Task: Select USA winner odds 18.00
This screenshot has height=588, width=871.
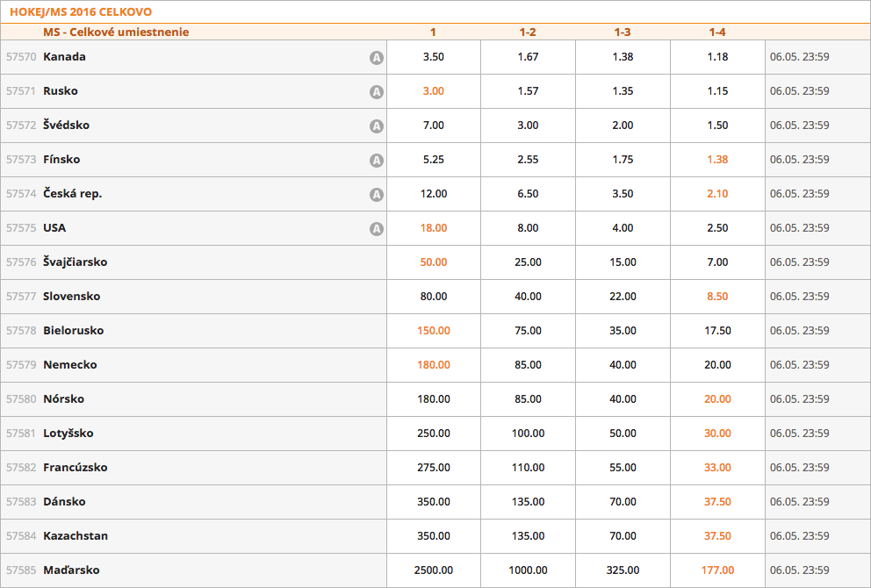Action: pyautogui.click(x=433, y=228)
